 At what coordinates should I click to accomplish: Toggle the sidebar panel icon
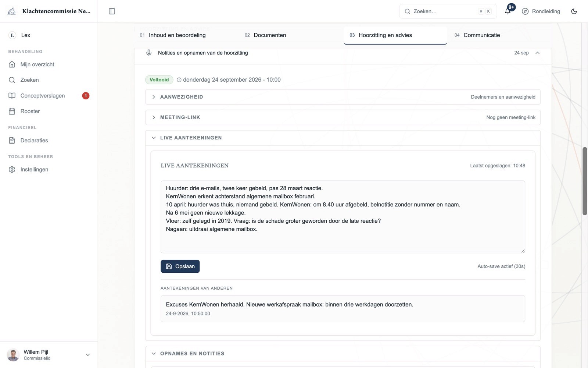(x=112, y=11)
